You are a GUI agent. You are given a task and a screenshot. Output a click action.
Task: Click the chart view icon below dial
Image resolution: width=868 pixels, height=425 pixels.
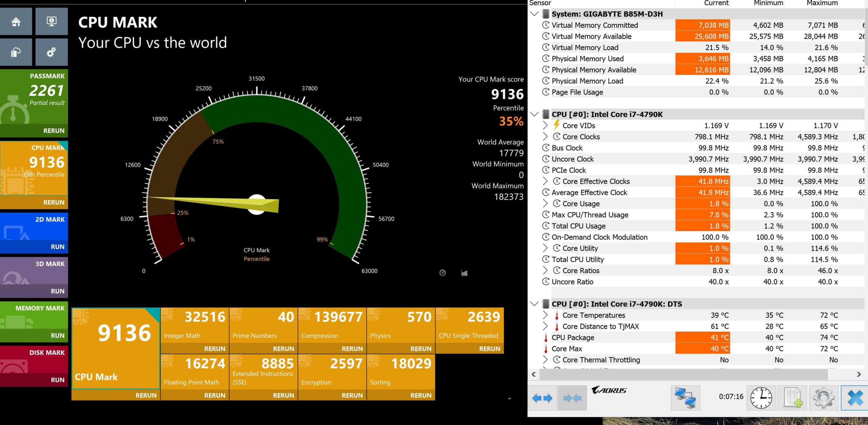(x=464, y=273)
